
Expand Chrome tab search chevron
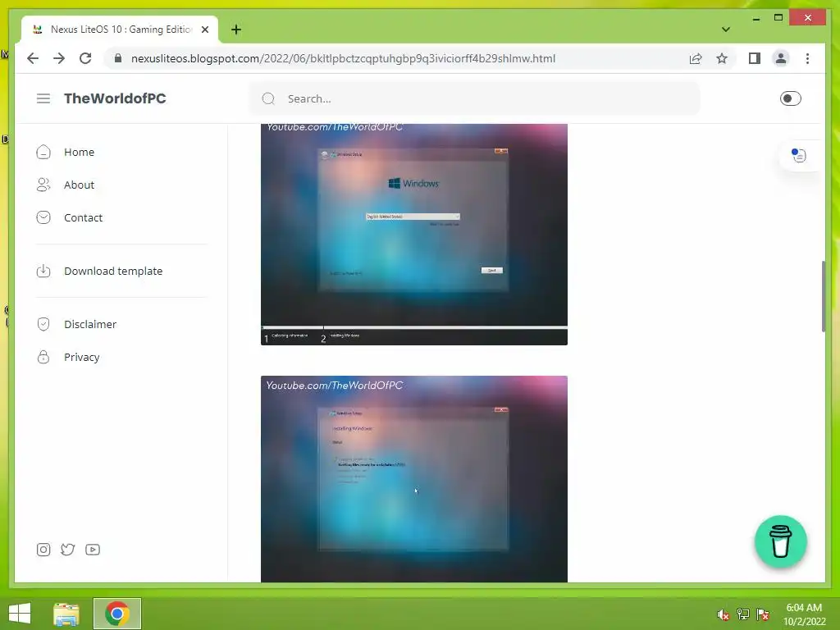coord(725,30)
